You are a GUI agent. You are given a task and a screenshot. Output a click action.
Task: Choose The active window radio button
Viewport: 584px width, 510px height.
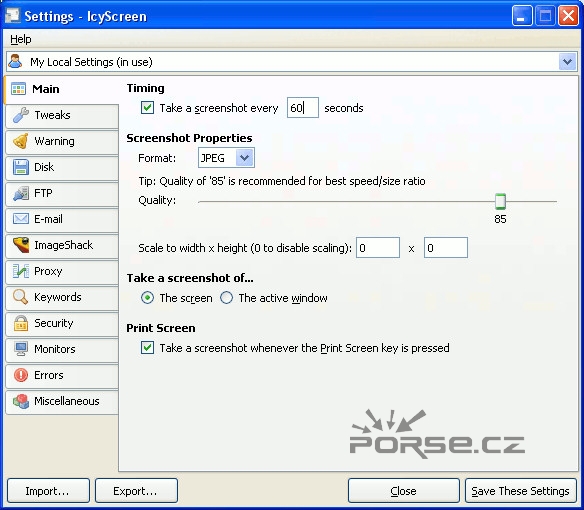226,298
